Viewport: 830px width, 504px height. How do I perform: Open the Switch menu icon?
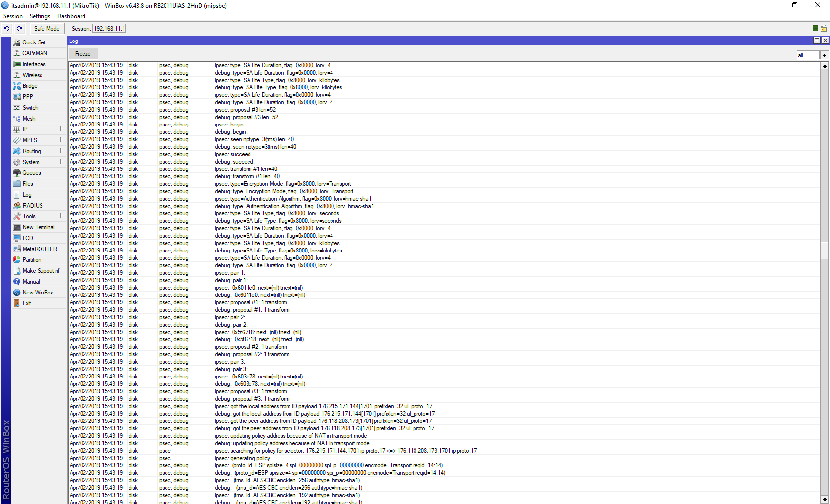coord(17,108)
